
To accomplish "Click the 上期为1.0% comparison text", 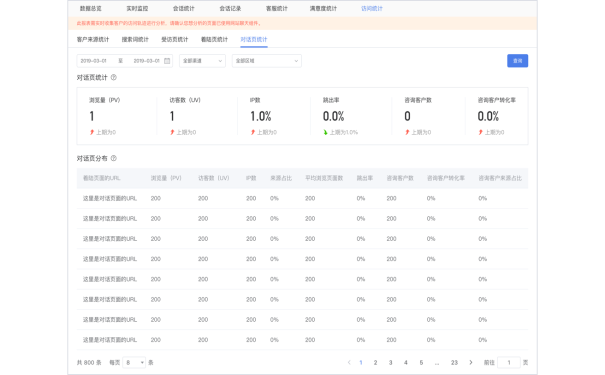I will click(344, 132).
